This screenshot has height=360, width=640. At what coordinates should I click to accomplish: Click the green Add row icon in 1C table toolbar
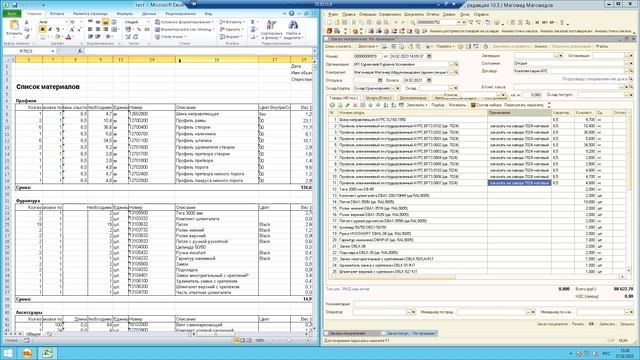pyautogui.click(x=332, y=105)
